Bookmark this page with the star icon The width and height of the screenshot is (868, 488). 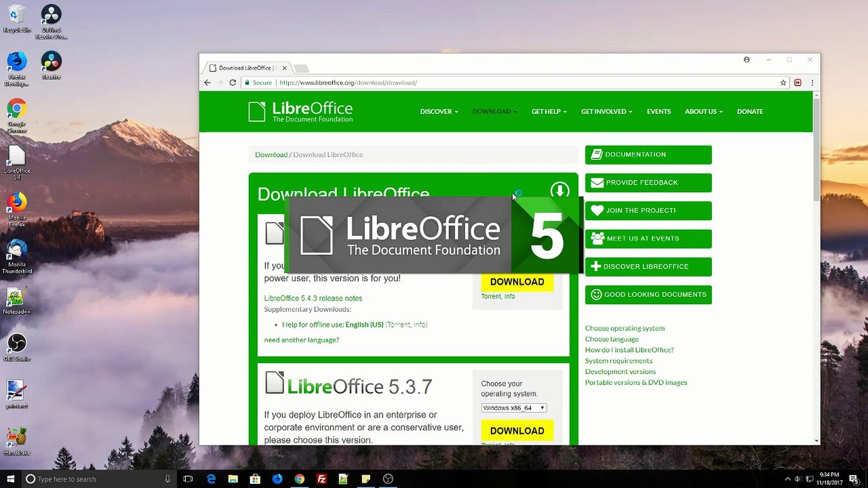pyautogui.click(x=783, y=83)
